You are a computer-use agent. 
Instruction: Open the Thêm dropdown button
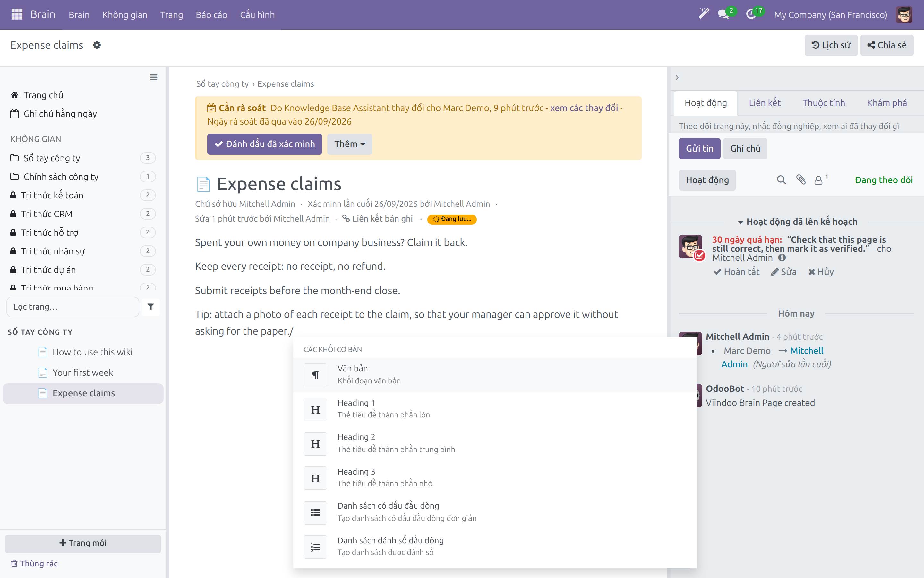click(x=349, y=144)
